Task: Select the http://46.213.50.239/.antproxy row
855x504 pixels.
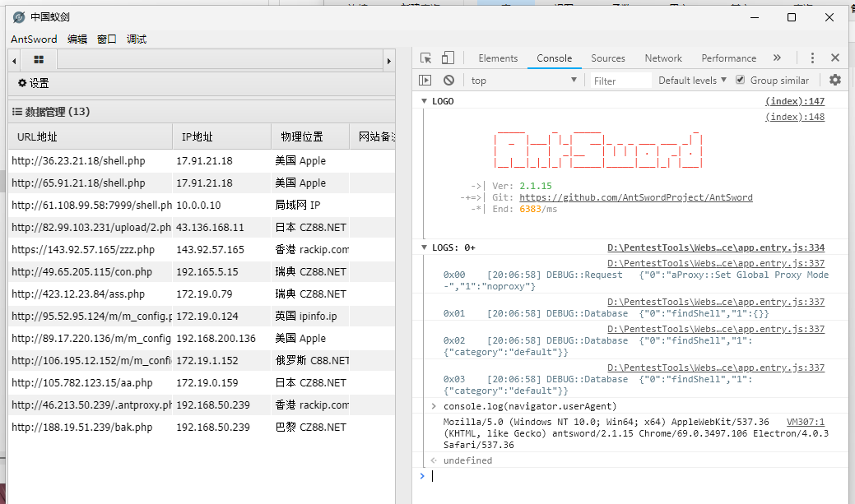Action: 202,405
